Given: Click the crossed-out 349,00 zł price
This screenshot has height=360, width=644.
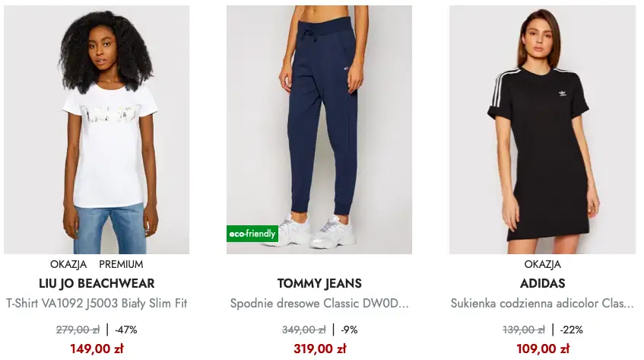Looking at the screenshot, I should 303,330.
